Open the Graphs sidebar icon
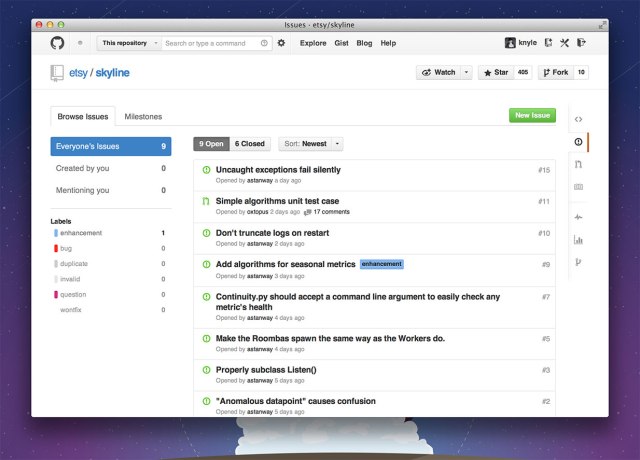 [x=578, y=240]
